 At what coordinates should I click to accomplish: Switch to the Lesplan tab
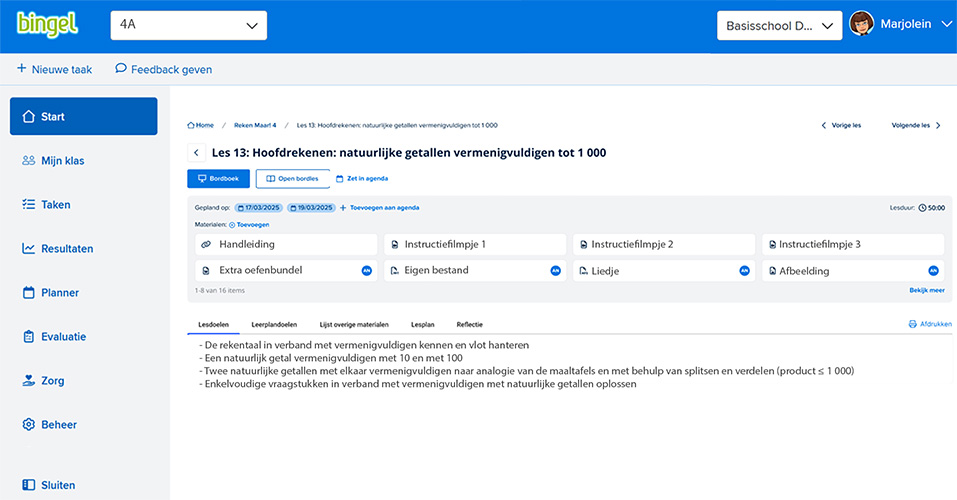422,324
